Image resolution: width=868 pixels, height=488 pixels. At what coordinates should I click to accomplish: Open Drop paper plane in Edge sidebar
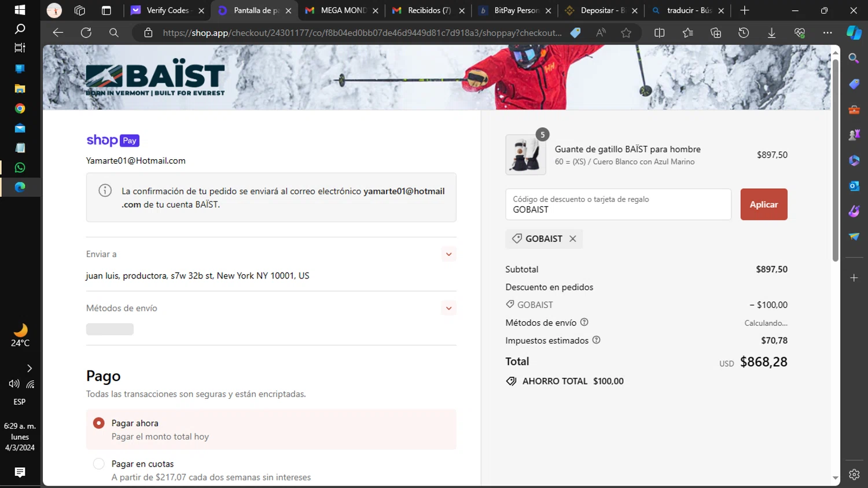[x=854, y=236]
